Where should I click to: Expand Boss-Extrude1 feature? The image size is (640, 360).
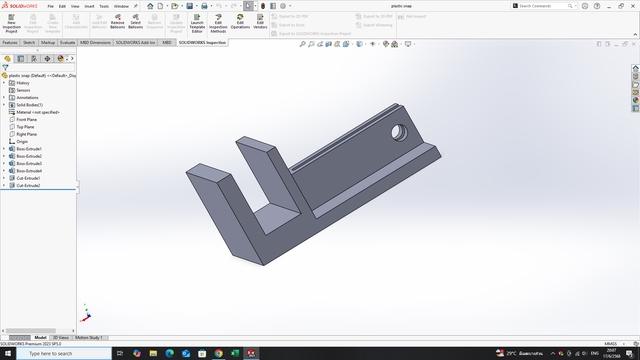[4, 149]
